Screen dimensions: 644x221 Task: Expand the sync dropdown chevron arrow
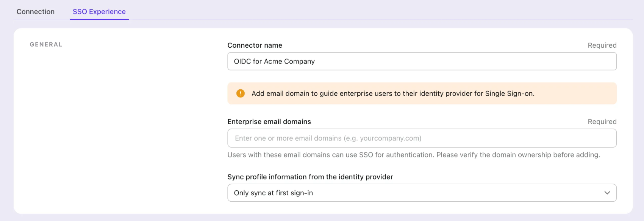pyautogui.click(x=607, y=193)
